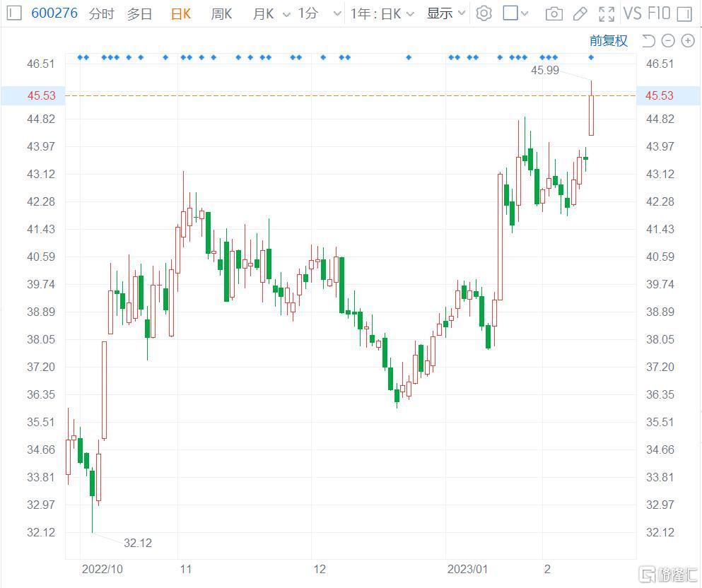Activate the pencil drawing tool

[x=580, y=14]
